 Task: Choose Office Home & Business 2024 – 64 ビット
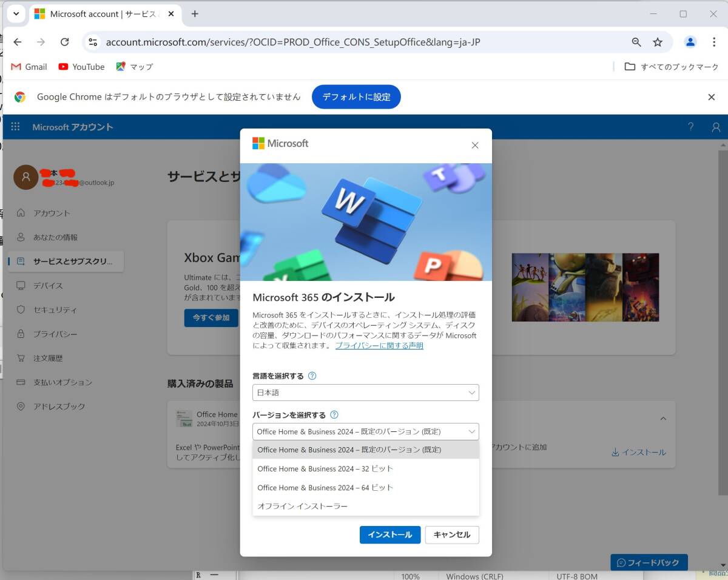pyautogui.click(x=366, y=487)
